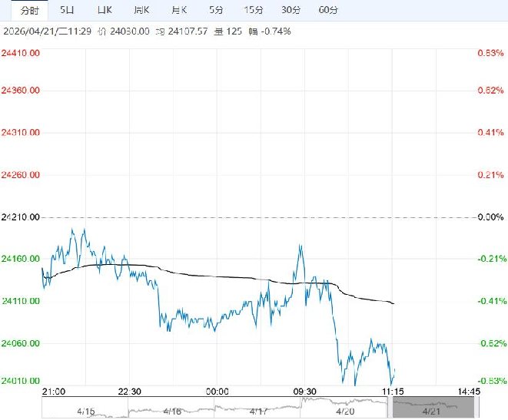The image size is (508, 420).
Task: Click the 24410.00 top price axis label
Action: [x=22, y=53]
